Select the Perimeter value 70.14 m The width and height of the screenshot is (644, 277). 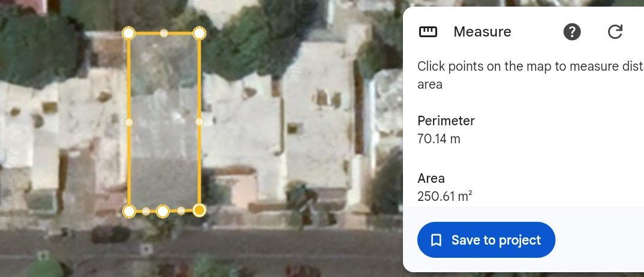click(x=439, y=139)
